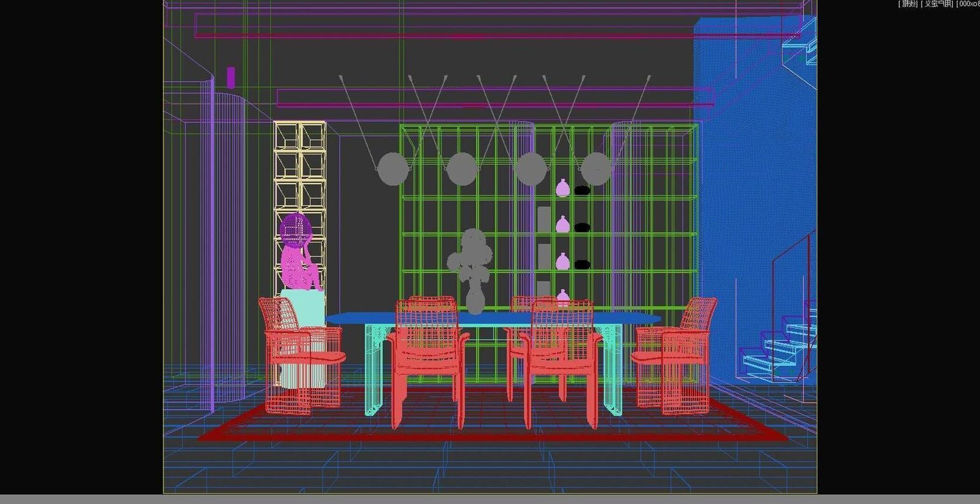
Task: Select the bottom black bowl on the shelf
Action: [582, 265]
